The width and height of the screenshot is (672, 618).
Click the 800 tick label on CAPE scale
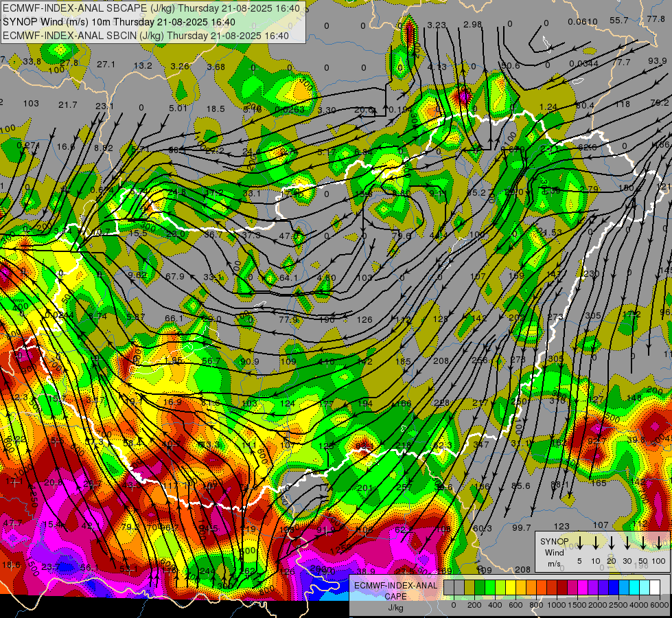(535, 605)
